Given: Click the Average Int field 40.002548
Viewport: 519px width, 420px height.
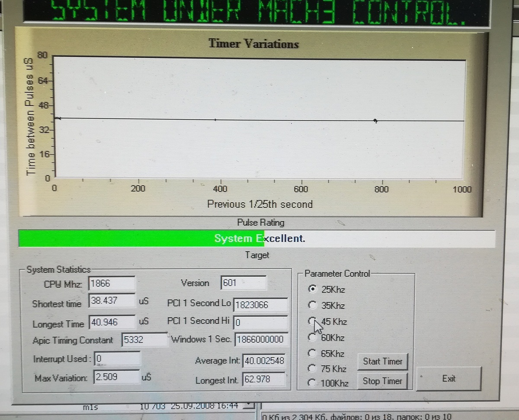Looking at the screenshot, I should [264, 360].
